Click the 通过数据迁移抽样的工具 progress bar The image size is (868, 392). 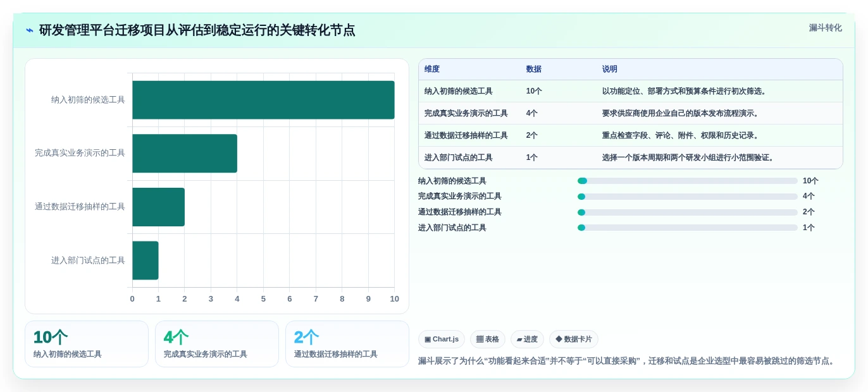(688, 212)
